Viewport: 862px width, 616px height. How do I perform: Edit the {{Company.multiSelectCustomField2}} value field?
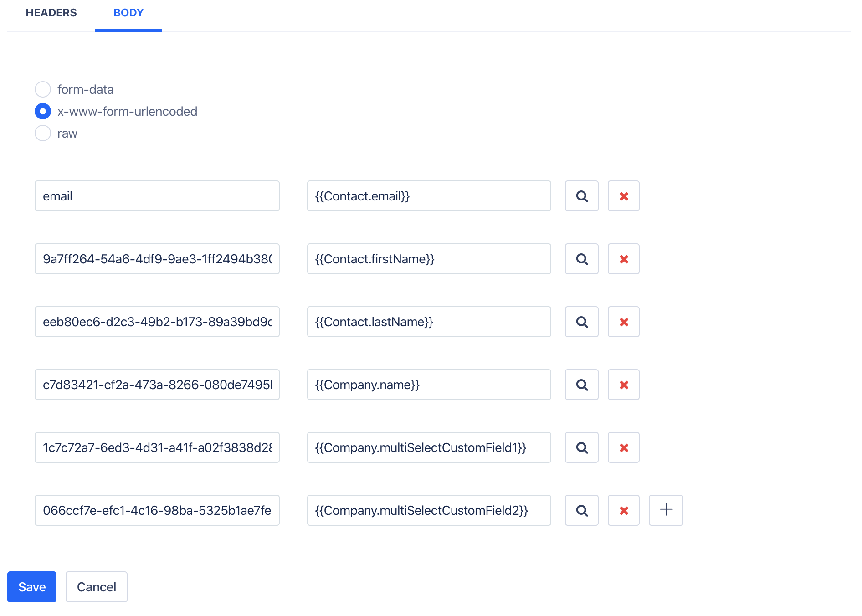coord(429,510)
